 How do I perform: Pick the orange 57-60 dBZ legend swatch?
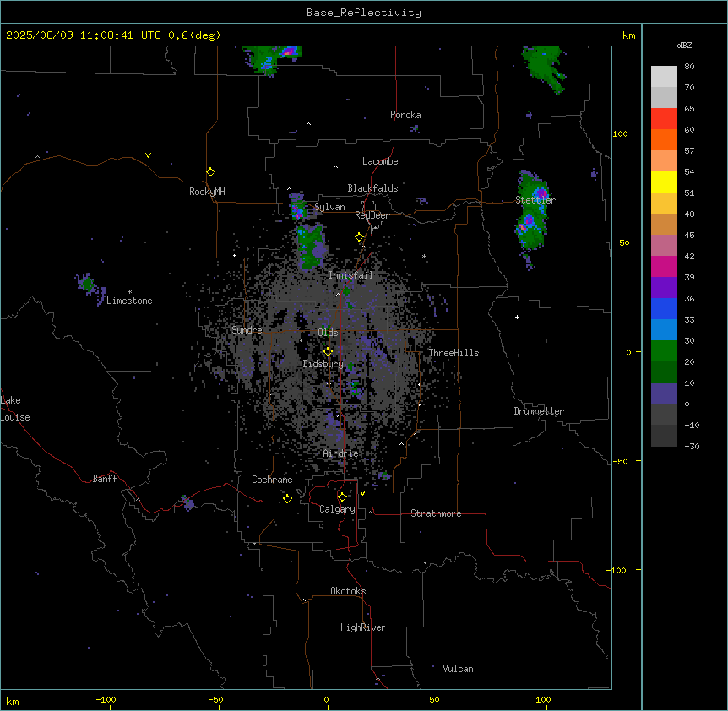664,139
